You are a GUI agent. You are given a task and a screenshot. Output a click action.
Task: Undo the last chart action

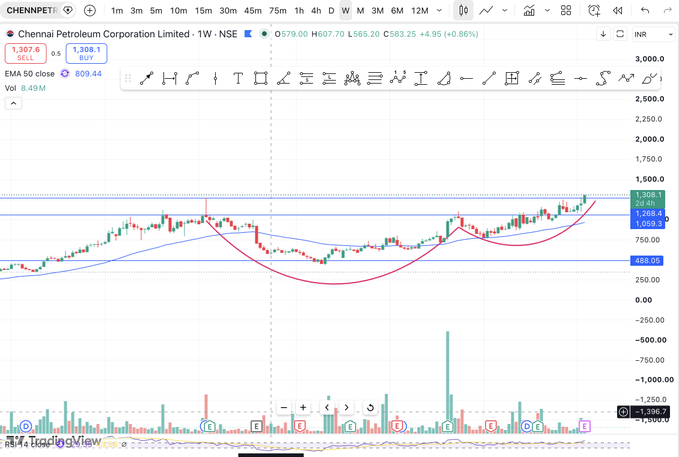coord(645,10)
